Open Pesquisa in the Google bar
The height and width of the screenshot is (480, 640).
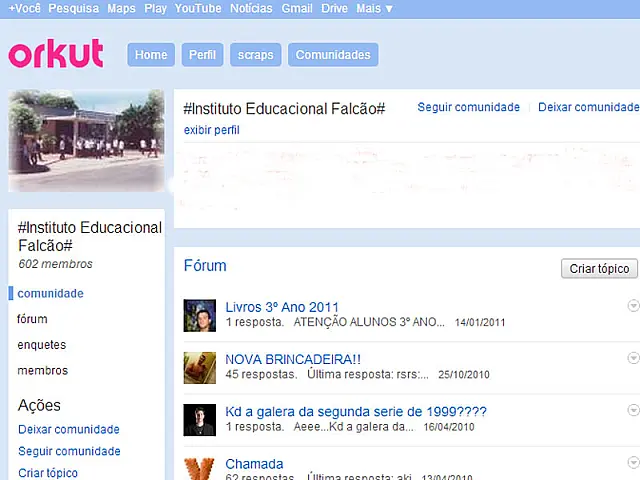[x=73, y=8]
